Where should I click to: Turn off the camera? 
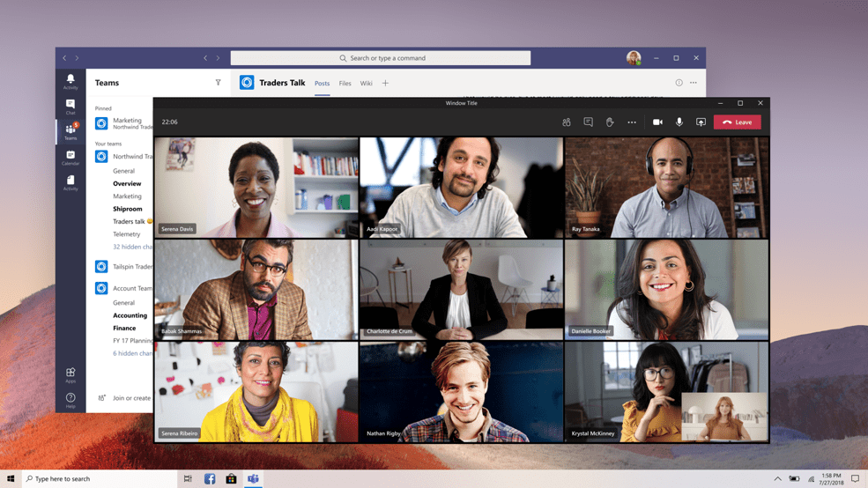(x=657, y=122)
